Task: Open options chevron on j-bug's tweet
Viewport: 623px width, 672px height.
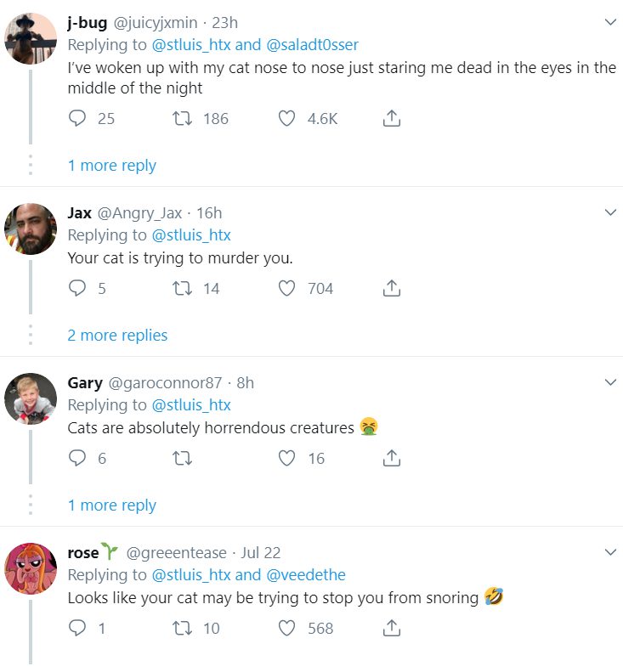Action: (x=609, y=22)
